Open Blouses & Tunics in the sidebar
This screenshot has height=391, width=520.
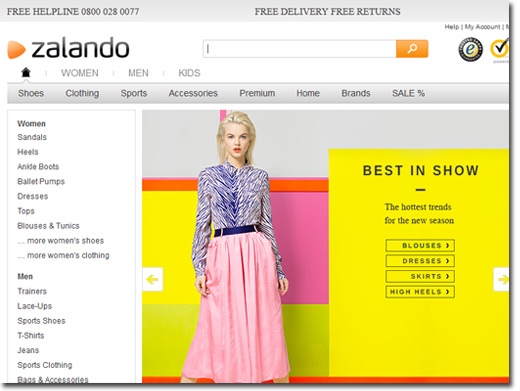pyautogui.click(x=48, y=226)
